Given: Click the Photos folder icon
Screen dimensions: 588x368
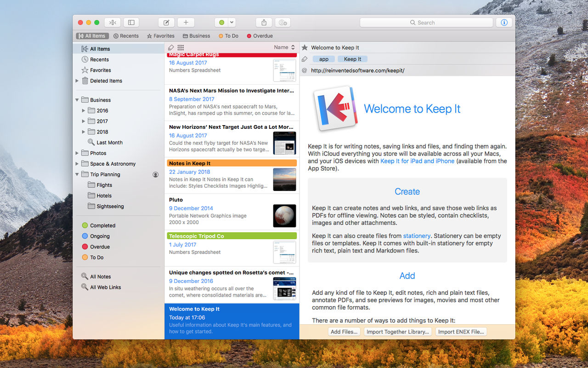Looking at the screenshot, I should click(x=85, y=153).
